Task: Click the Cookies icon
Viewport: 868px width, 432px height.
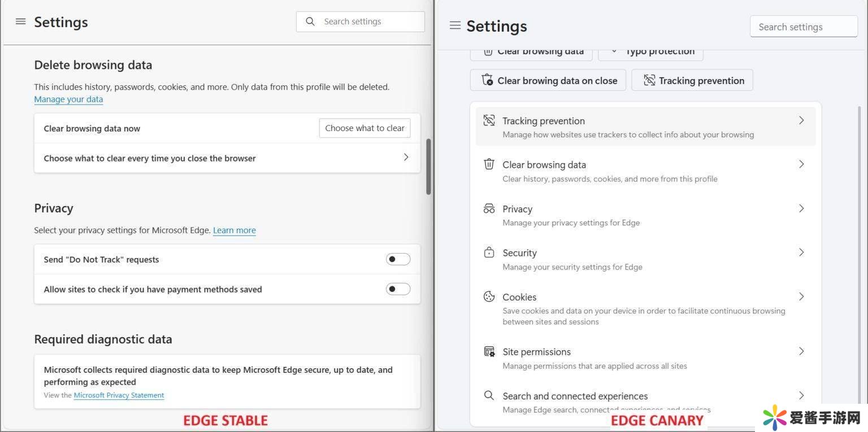Action: tap(489, 296)
